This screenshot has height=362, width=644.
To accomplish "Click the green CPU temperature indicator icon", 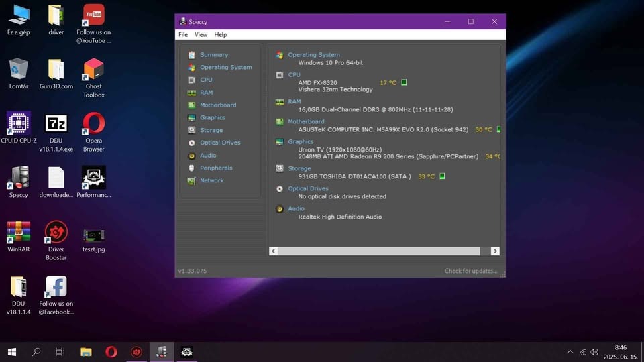I will 404,82.
